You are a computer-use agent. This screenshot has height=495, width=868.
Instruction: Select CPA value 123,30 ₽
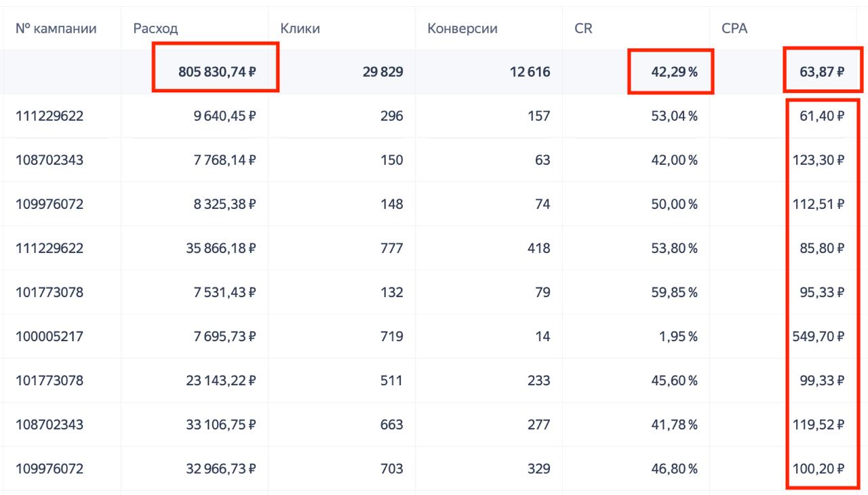[819, 160]
